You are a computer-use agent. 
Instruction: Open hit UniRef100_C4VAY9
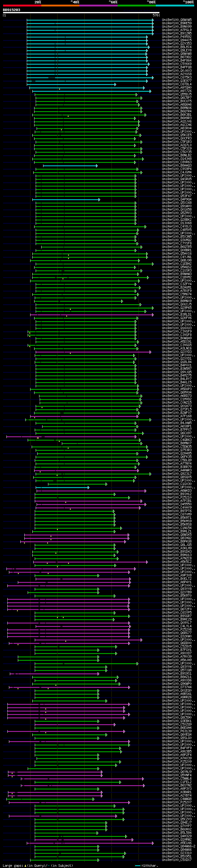pos(177,507)
